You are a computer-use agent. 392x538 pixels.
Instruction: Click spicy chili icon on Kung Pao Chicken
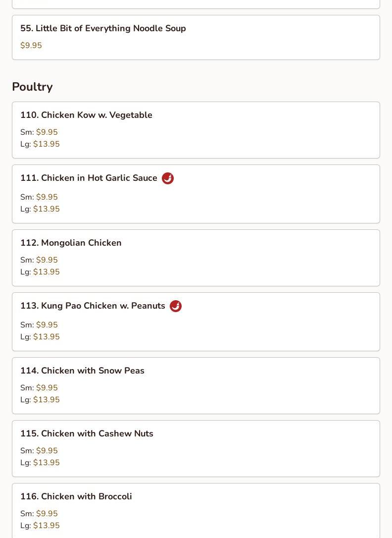coord(176,306)
